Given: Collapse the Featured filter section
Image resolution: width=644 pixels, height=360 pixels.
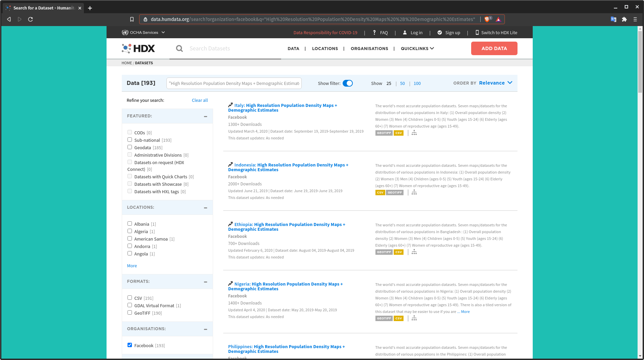Looking at the screenshot, I should 205,116.
